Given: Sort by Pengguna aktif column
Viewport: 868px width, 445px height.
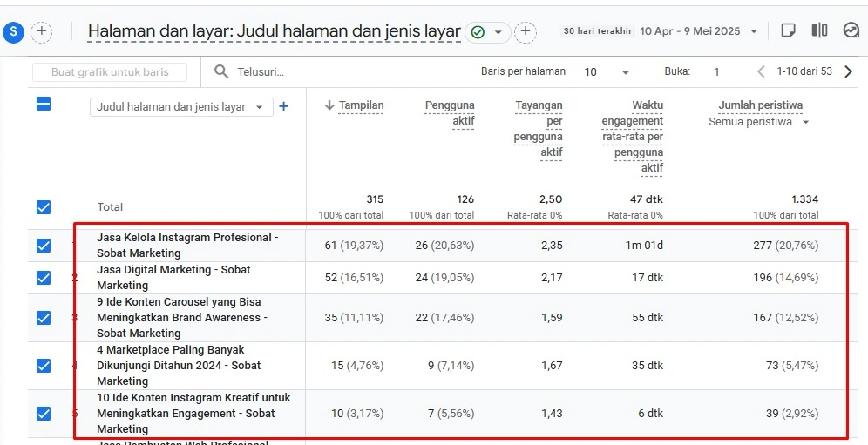Looking at the screenshot, I should point(450,113).
